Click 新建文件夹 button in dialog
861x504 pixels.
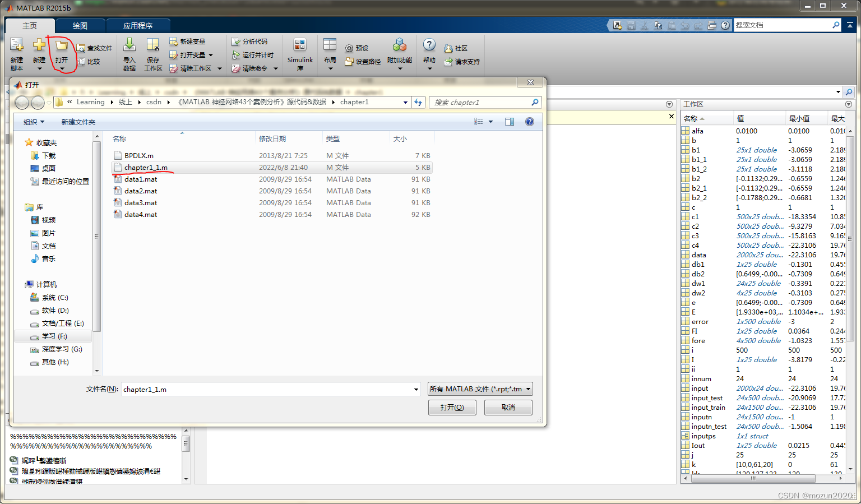click(78, 122)
